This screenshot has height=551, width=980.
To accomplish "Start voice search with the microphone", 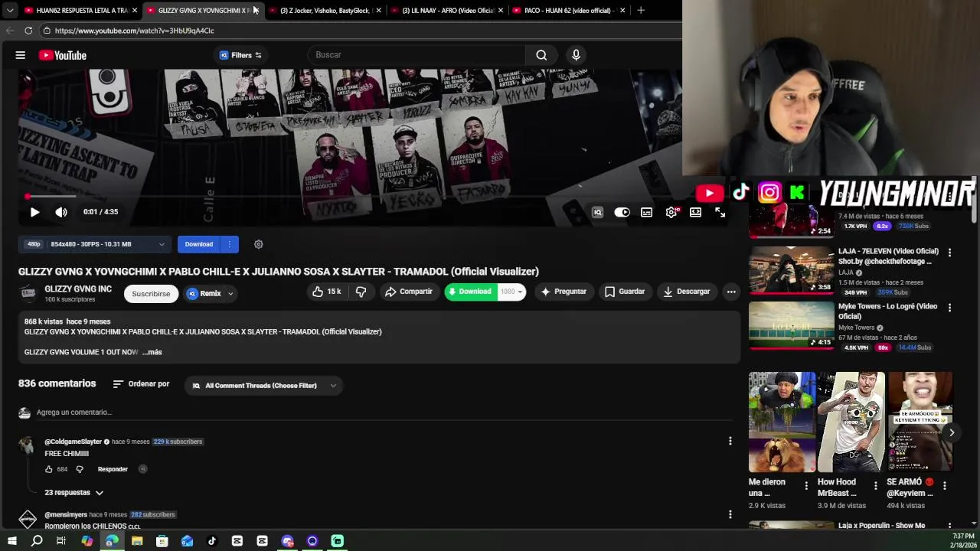I will tap(577, 55).
